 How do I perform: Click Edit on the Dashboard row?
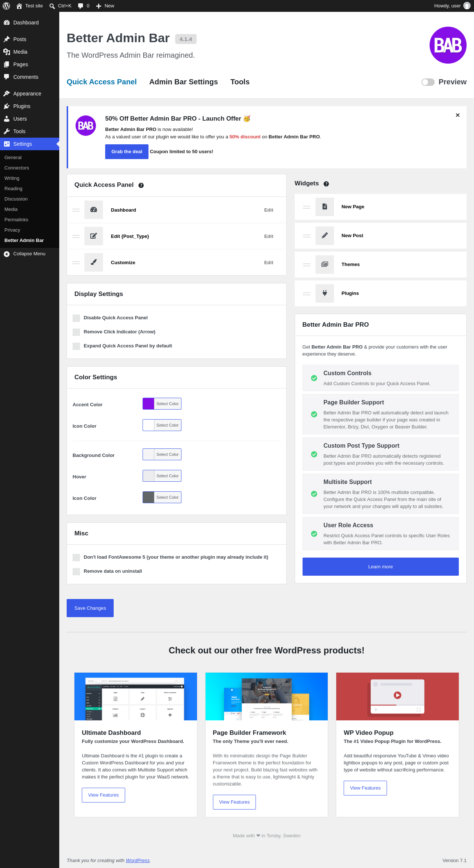click(268, 210)
